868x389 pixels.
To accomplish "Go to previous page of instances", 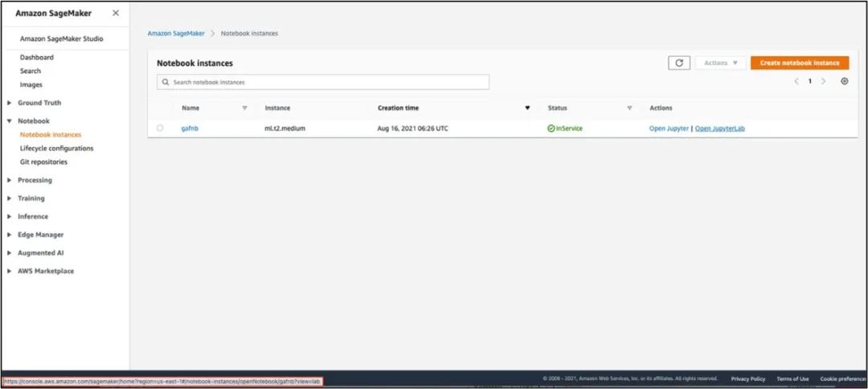I will coord(796,81).
